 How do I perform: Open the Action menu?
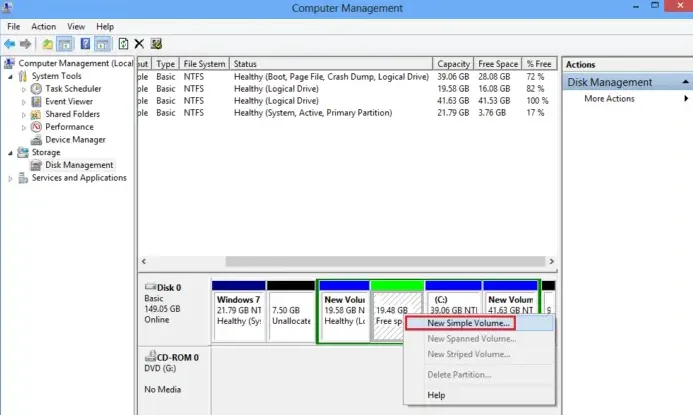(x=43, y=26)
